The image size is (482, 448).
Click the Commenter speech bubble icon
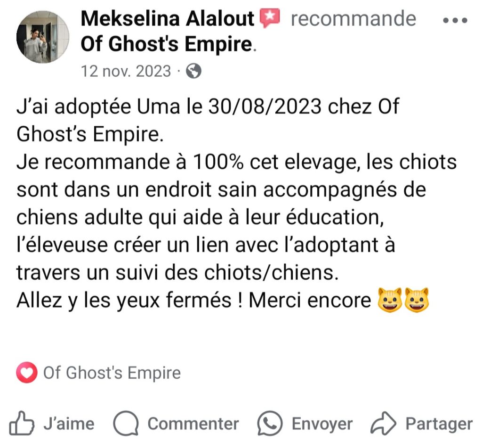click(126, 424)
